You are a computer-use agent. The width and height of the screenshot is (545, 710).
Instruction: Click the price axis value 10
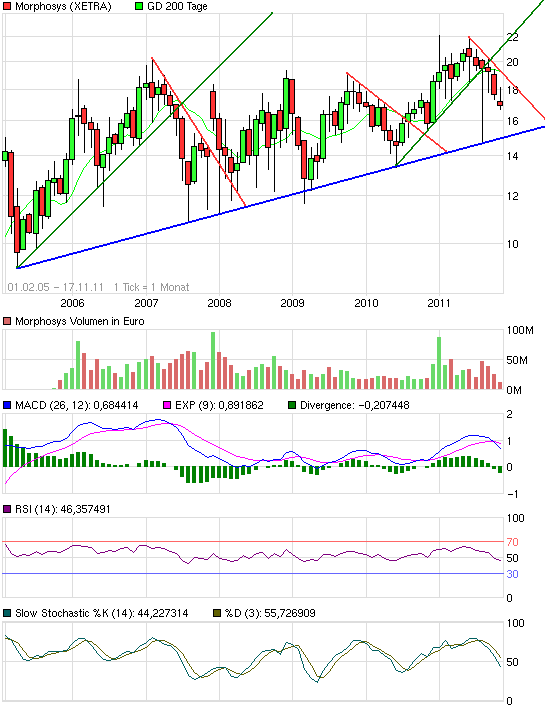[x=512, y=244]
